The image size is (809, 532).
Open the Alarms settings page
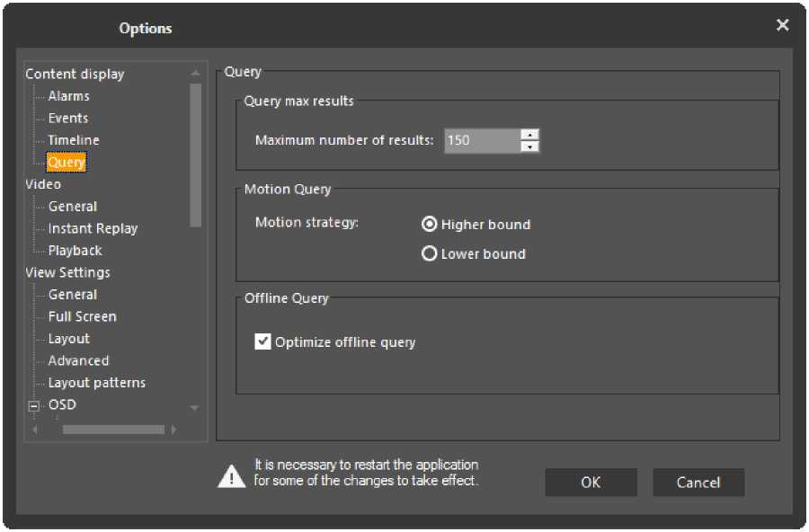point(68,96)
